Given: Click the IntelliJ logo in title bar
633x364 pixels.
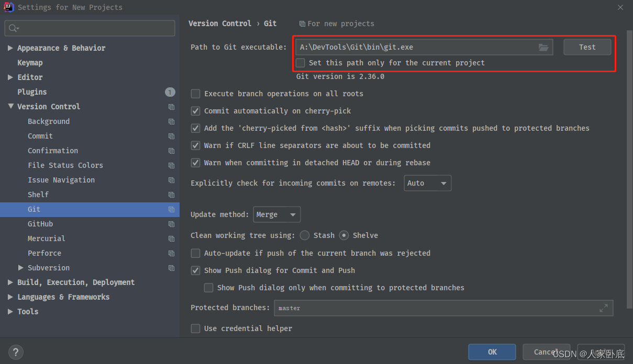Looking at the screenshot, I should pyautogui.click(x=8, y=7).
